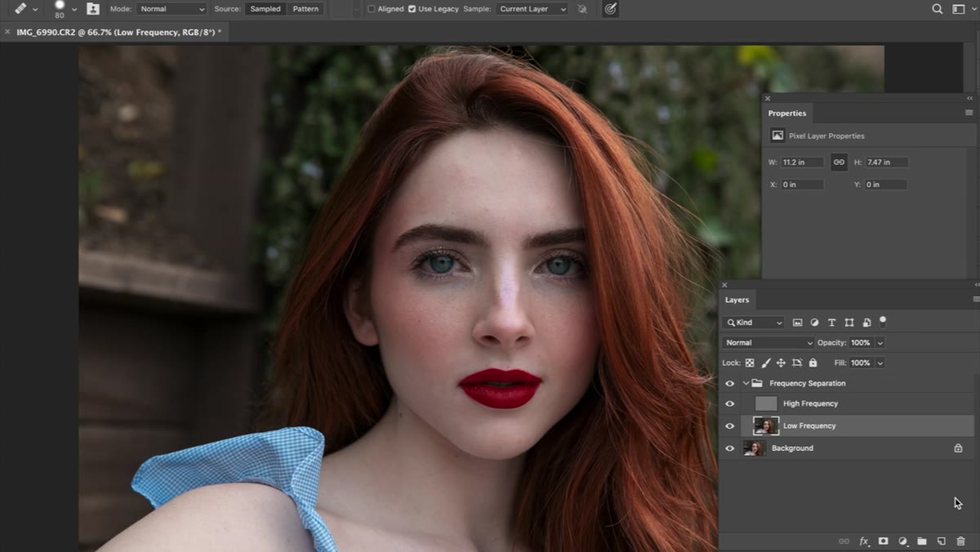Toggle the link width and height icon

click(839, 162)
